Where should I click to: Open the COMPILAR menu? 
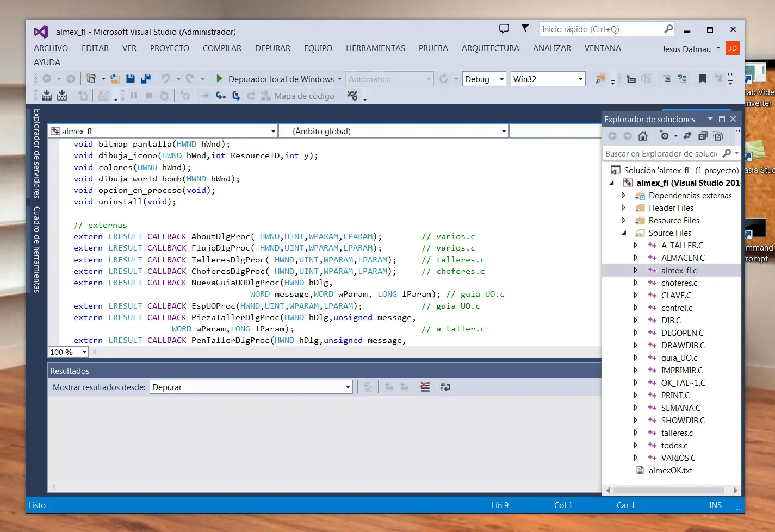coord(222,48)
